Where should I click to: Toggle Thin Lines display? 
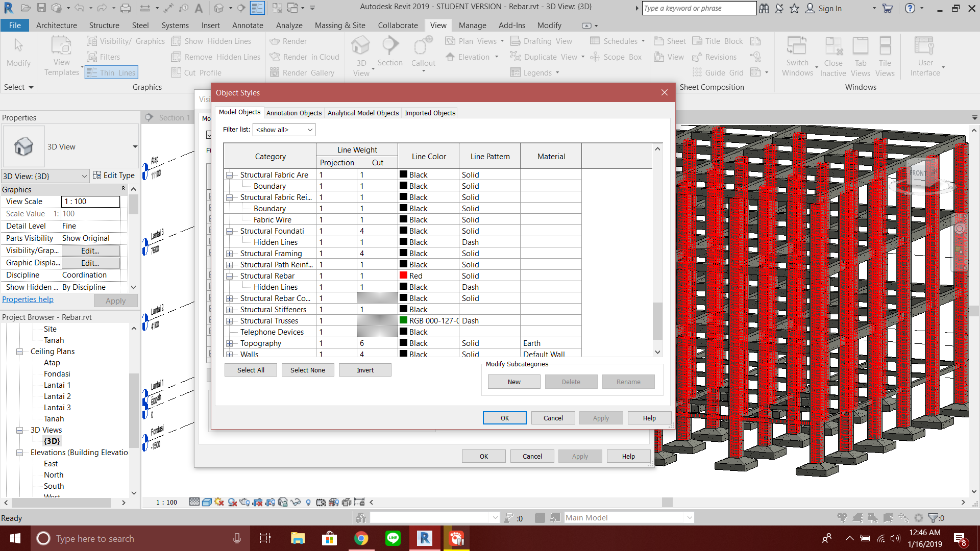[111, 72]
